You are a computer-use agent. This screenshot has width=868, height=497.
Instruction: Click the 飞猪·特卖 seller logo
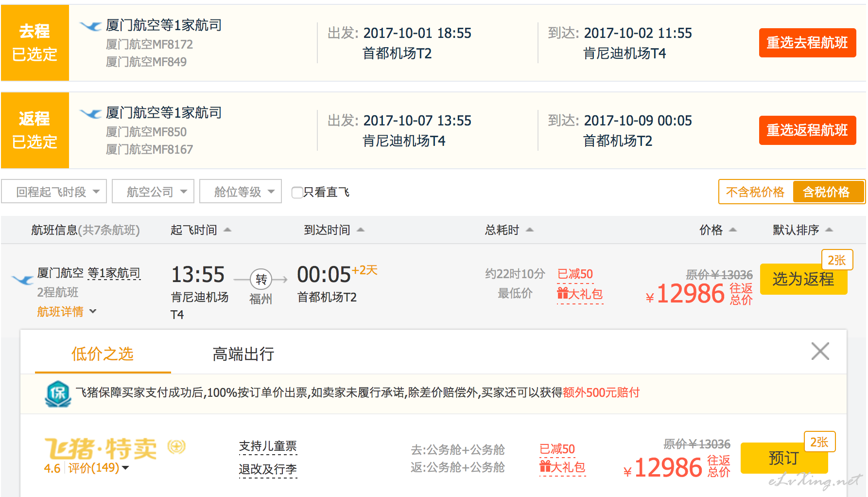tap(101, 448)
